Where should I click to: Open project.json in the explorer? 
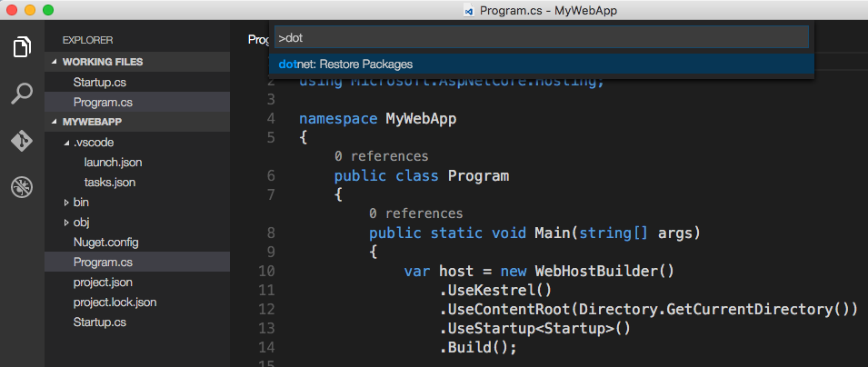tap(103, 283)
